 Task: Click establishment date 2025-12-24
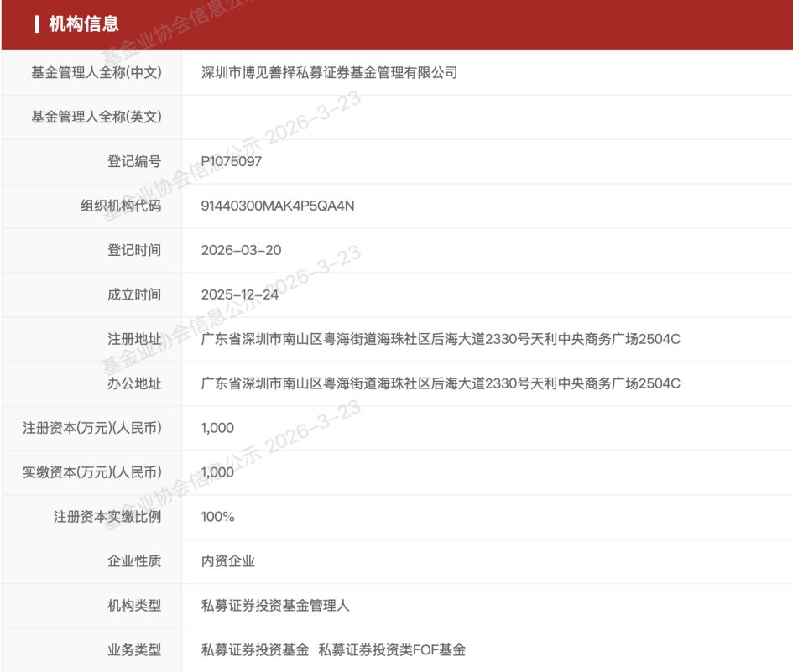click(x=242, y=295)
